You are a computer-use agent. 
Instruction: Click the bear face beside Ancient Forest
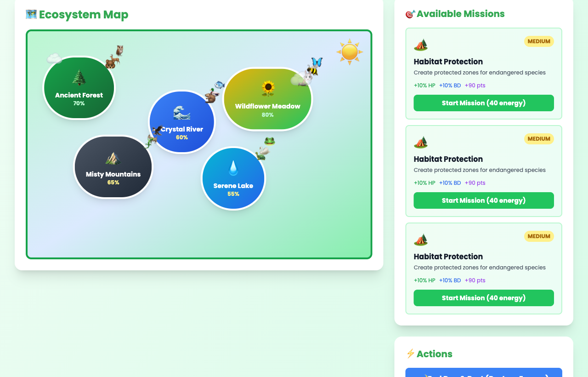[x=110, y=64]
